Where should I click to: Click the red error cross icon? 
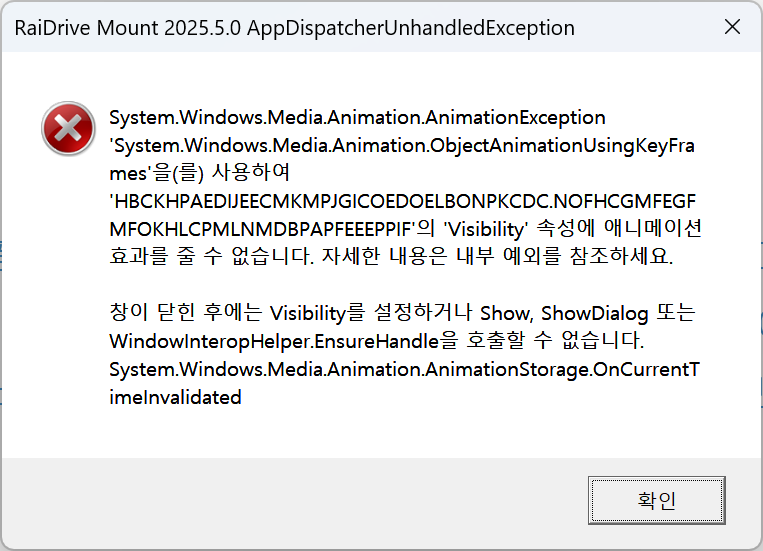[x=69, y=129]
